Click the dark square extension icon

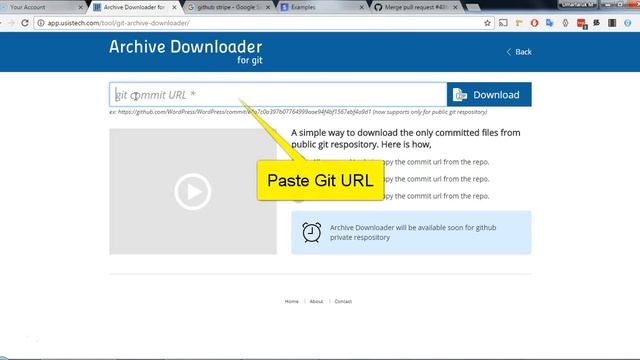612,23
